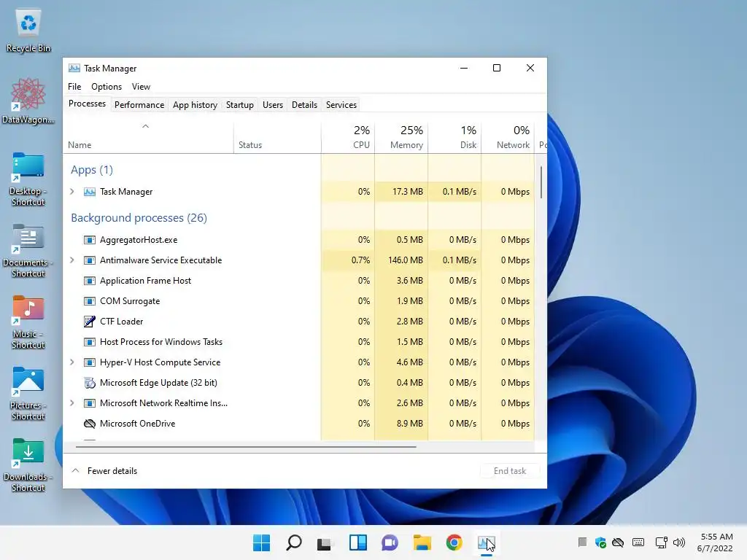
Task: Launch Google Chrome from the taskbar
Action: (454, 542)
